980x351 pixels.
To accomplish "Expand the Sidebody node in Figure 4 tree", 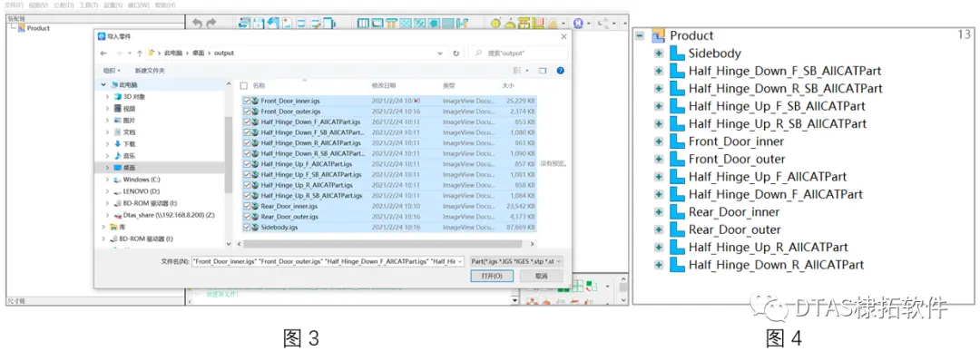I will 658,54.
